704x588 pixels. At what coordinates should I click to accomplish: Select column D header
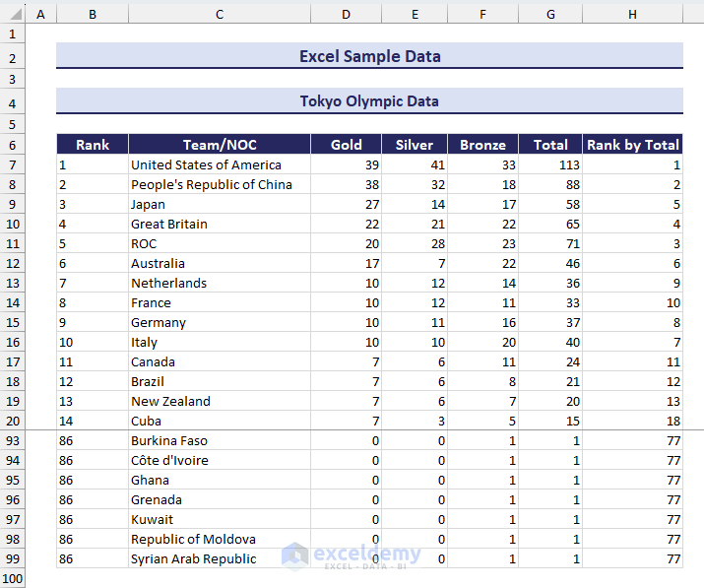pyautogui.click(x=346, y=14)
